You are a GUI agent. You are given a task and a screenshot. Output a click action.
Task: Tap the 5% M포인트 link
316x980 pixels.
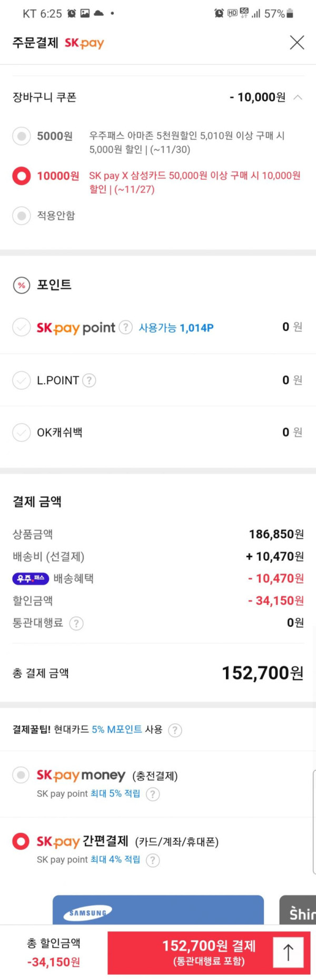pyautogui.click(x=117, y=730)
